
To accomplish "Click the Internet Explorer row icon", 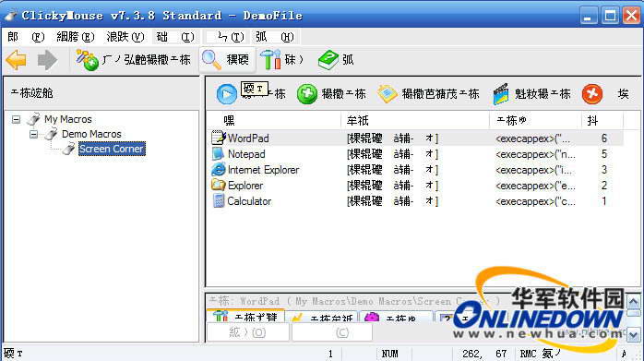I will [x=218, y=169].
